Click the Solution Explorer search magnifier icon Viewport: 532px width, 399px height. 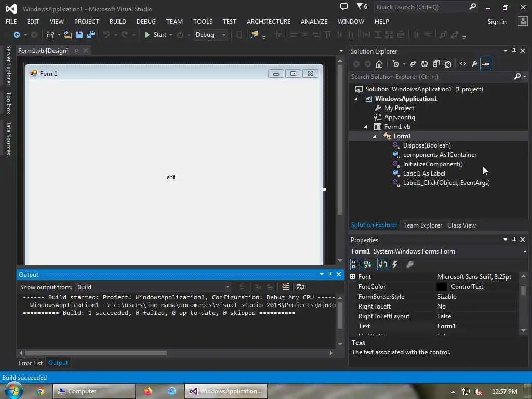[517, 77]
